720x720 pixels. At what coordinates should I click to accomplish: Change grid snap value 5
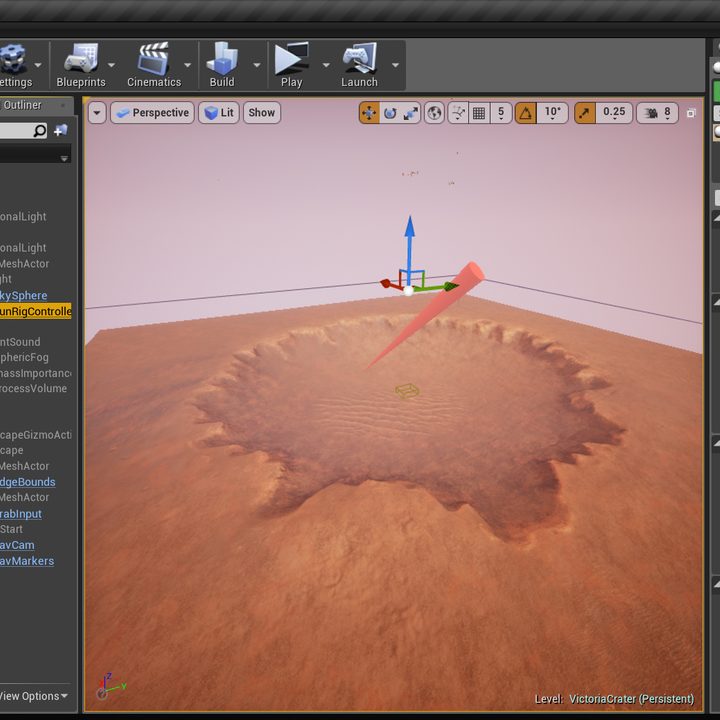(x=501, y=112)
